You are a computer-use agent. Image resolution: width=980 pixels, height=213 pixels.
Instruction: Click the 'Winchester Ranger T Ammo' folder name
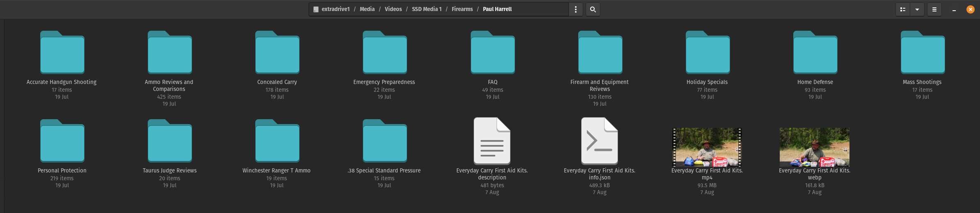(x=277, y=170)
